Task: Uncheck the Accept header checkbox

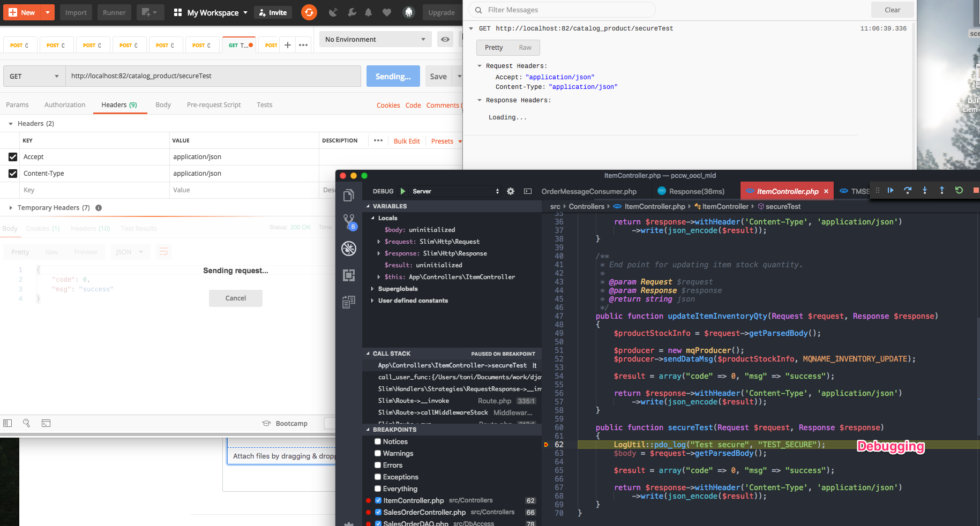Action: (12, 156)
